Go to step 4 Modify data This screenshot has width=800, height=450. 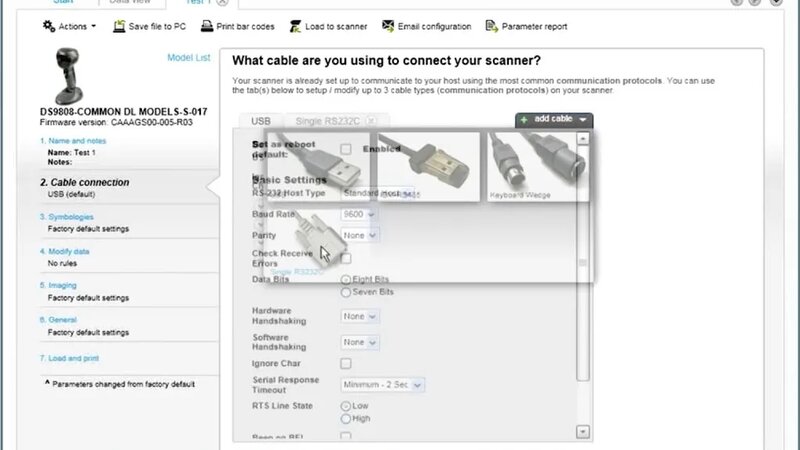click(65, 252)
